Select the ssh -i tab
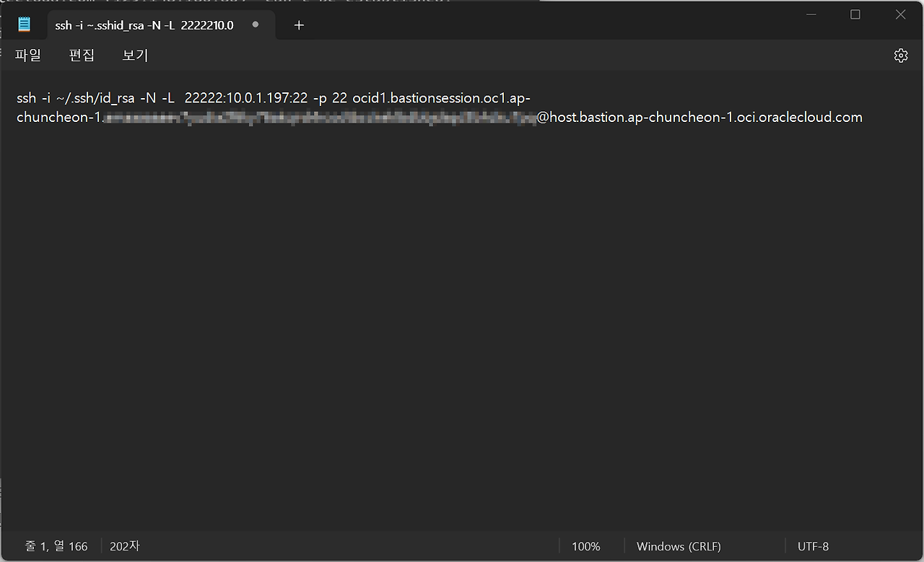 point(144,25)
